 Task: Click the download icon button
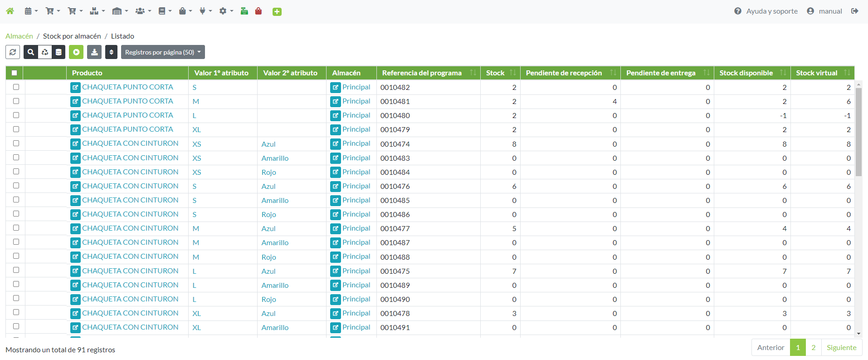coord(94,52)
